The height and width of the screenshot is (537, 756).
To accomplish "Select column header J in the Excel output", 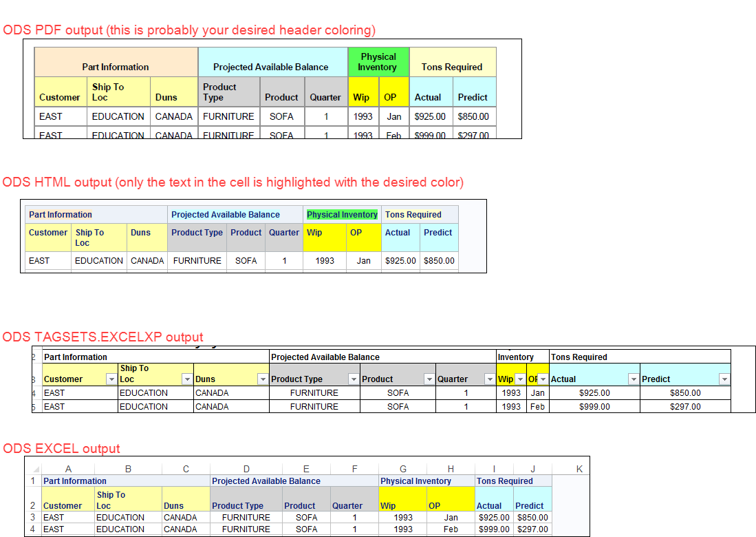I will [532, 468].
